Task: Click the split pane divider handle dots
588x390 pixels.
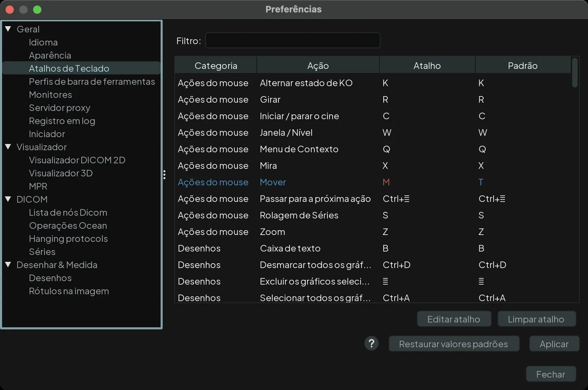Action: [x=164, y=174]
